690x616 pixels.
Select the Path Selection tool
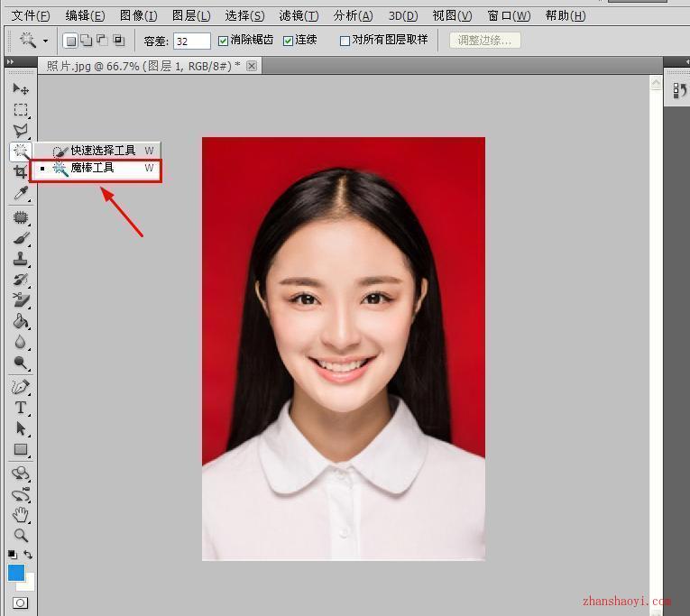[x=20, y=428]
